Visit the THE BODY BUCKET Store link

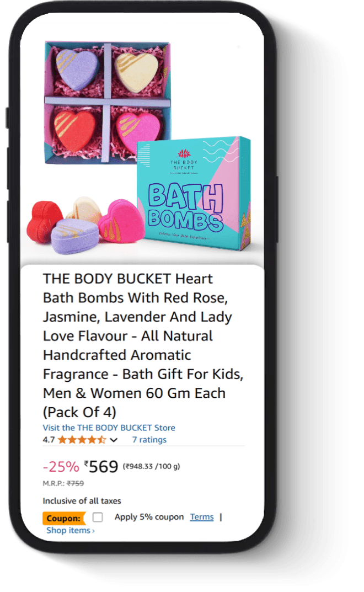[109, 428]
